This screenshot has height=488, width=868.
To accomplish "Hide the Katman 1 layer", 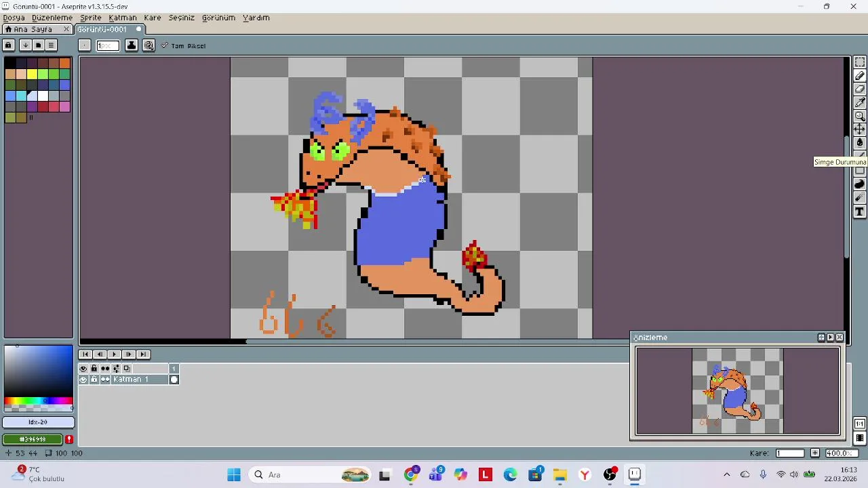I will click(83, 380).
